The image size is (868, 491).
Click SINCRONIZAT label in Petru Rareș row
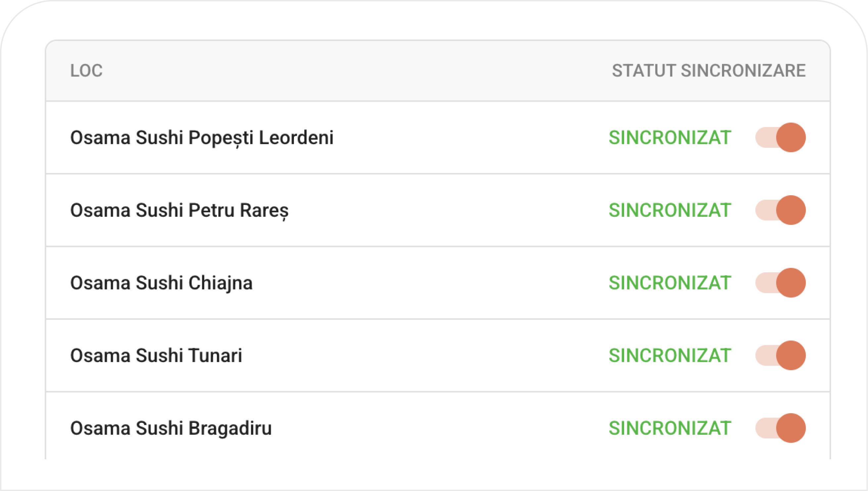pyautogui.click(x=670, y=210)
